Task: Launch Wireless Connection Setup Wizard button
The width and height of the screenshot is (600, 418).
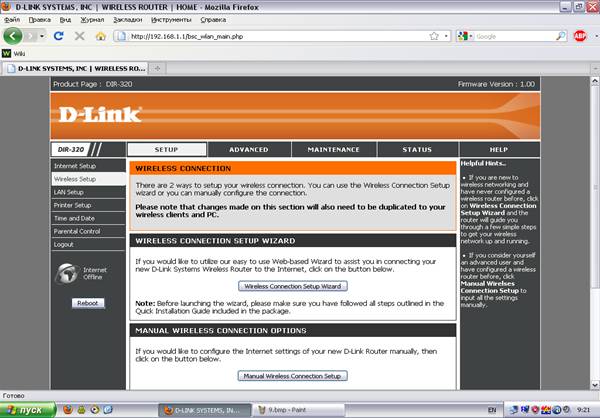Action: (293, 286)
